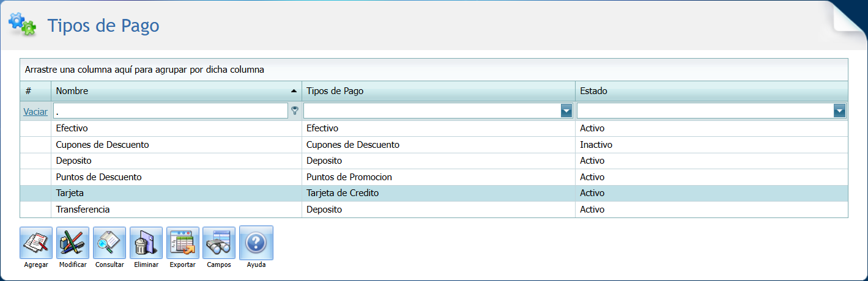Click the Agregar icon button
Image resolution: width=868 pixels, height=281 pixels.
pos(36,243)
